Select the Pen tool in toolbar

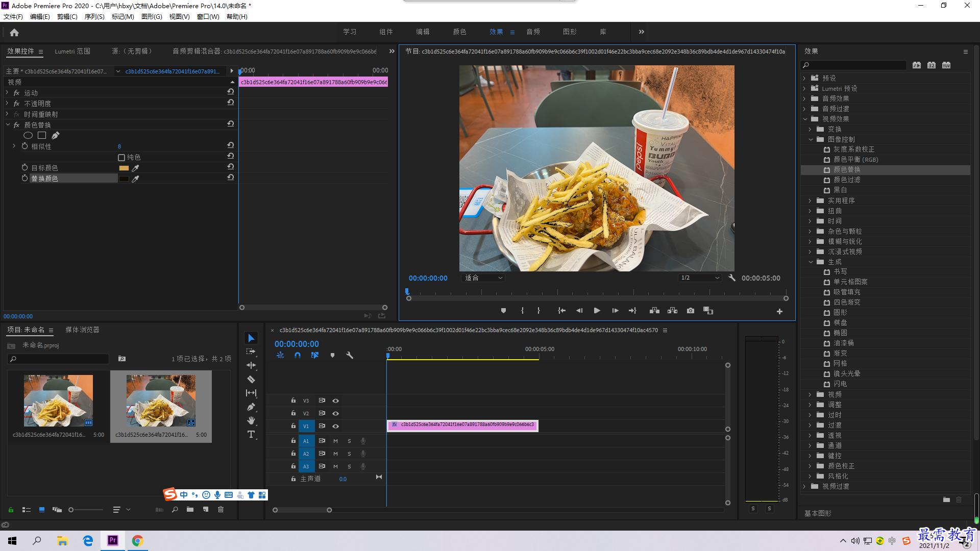(251, 407)
